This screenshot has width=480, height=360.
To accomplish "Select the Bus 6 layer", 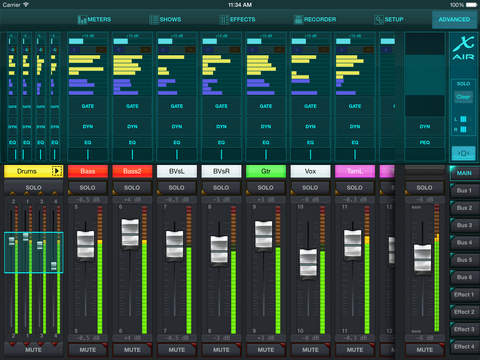I will 464,277.
